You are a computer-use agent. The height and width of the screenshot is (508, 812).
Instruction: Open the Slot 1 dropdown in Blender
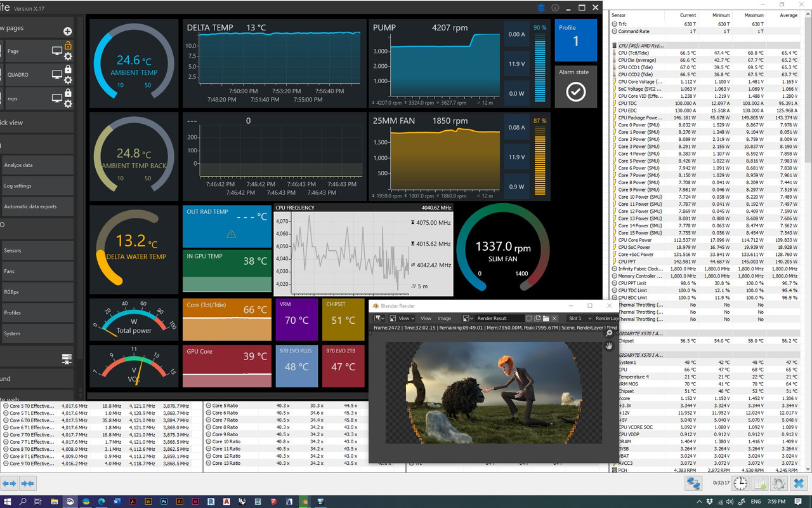(x=579, y=318)
